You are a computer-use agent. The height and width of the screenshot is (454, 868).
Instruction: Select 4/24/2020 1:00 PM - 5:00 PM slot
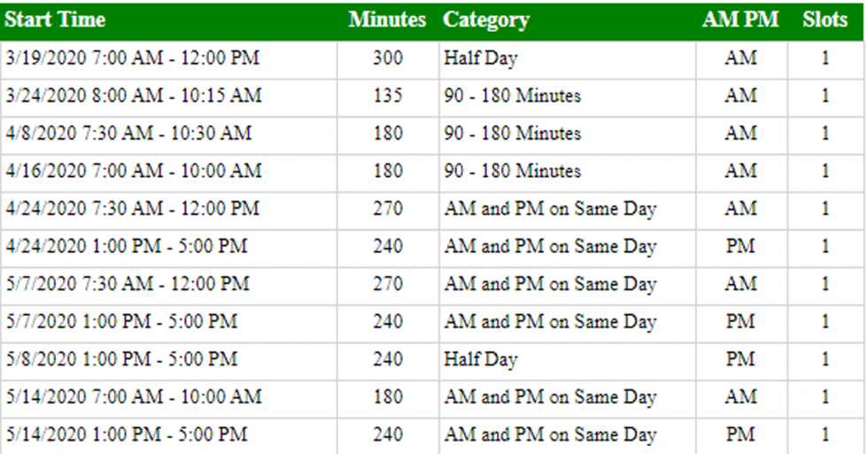(x=126, y=246)
